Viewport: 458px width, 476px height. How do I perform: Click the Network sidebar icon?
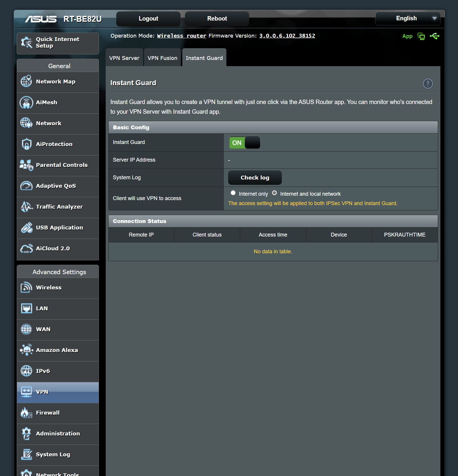click(26, 123)
